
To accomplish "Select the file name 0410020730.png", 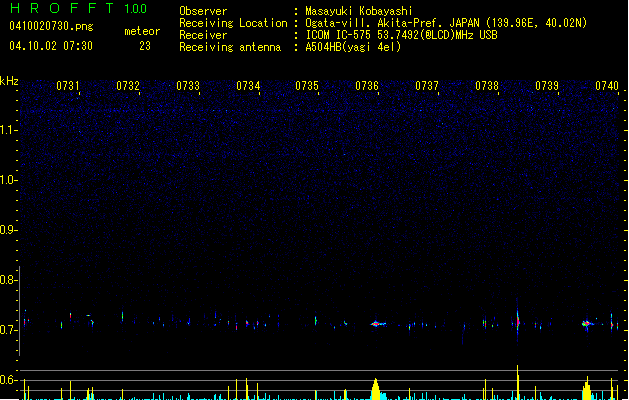I will pos(51,26).
